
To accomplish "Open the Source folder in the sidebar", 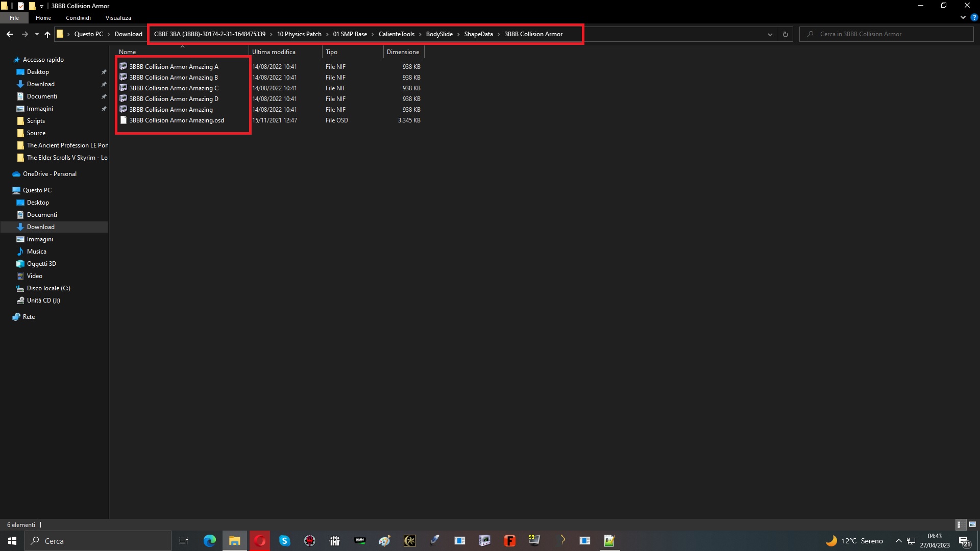I will [36, 133].
